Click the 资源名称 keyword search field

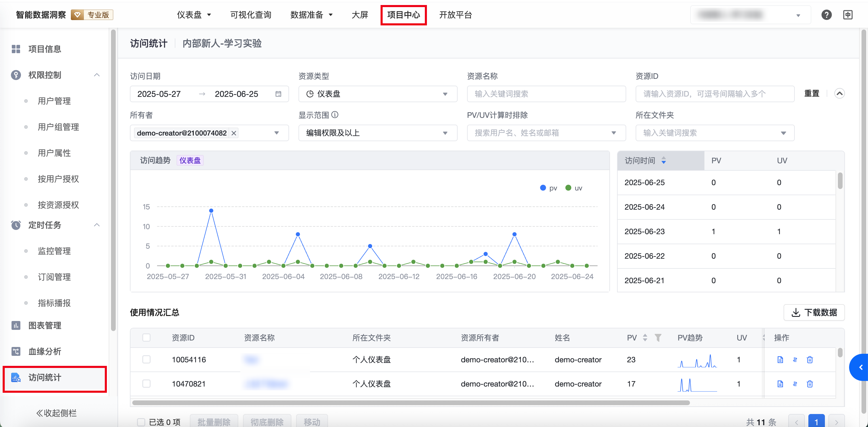546,94
